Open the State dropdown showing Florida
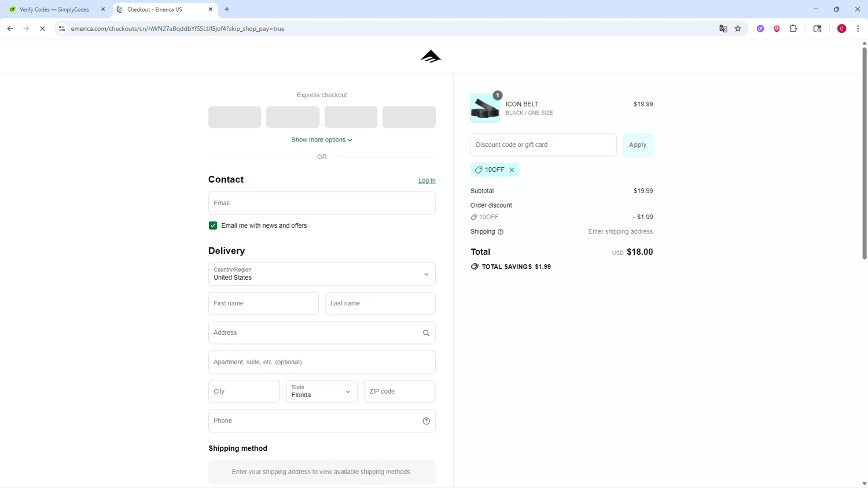Screen dimensions: 868x488 [x=322, y=391]
